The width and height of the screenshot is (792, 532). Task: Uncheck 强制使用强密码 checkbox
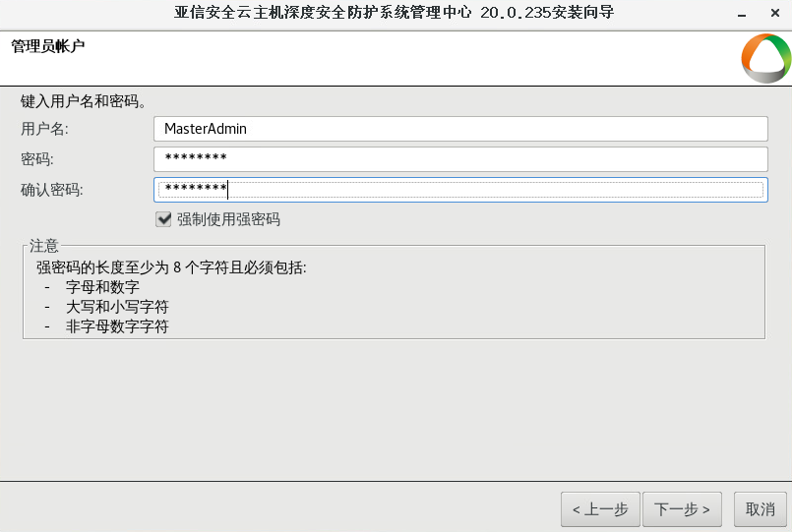coord(163,219)
